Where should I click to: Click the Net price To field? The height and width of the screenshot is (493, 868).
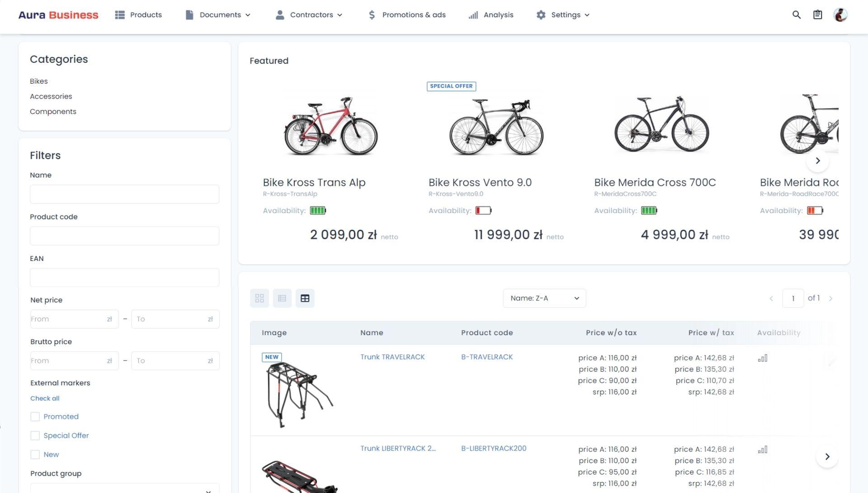coord(175,319)
